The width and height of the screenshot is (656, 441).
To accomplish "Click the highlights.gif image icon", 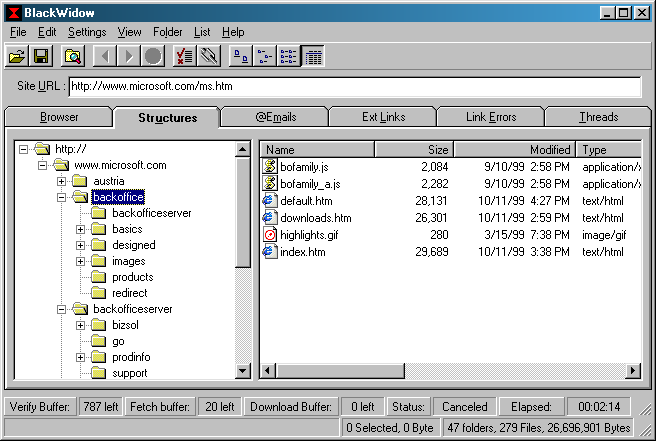I will [270, 235].
